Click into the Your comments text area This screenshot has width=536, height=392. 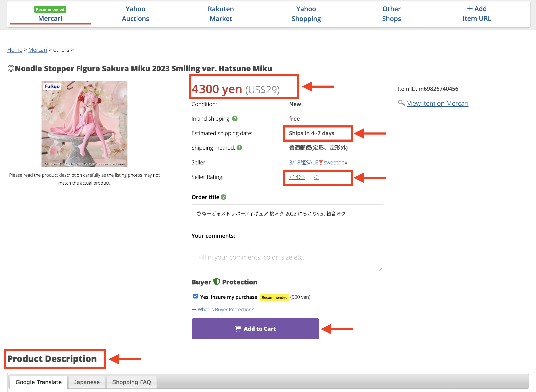pos(287,257)
